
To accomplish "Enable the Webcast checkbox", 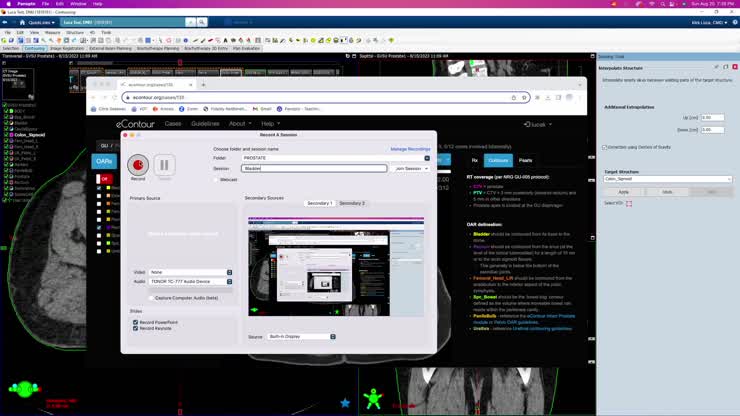I will 217,180.
